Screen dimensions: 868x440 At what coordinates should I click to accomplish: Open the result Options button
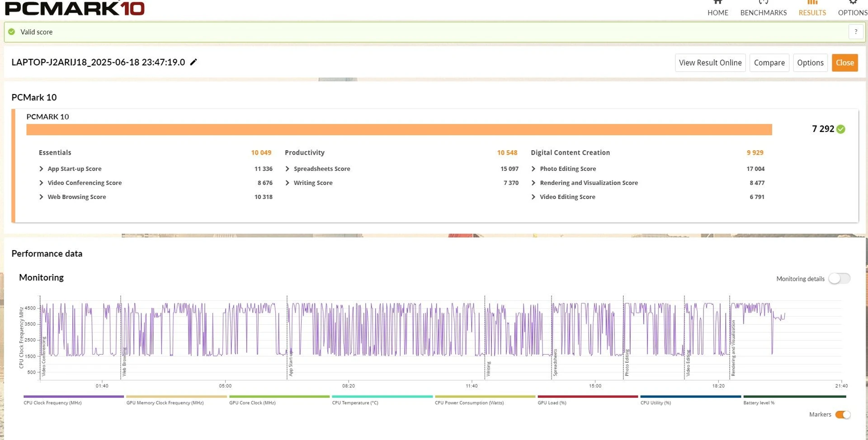[810, 63]
